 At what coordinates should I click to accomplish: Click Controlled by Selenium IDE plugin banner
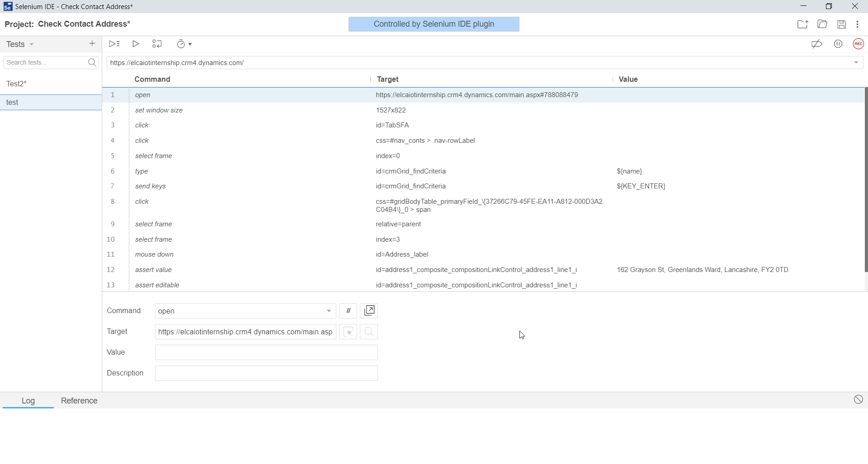(434, 24)
